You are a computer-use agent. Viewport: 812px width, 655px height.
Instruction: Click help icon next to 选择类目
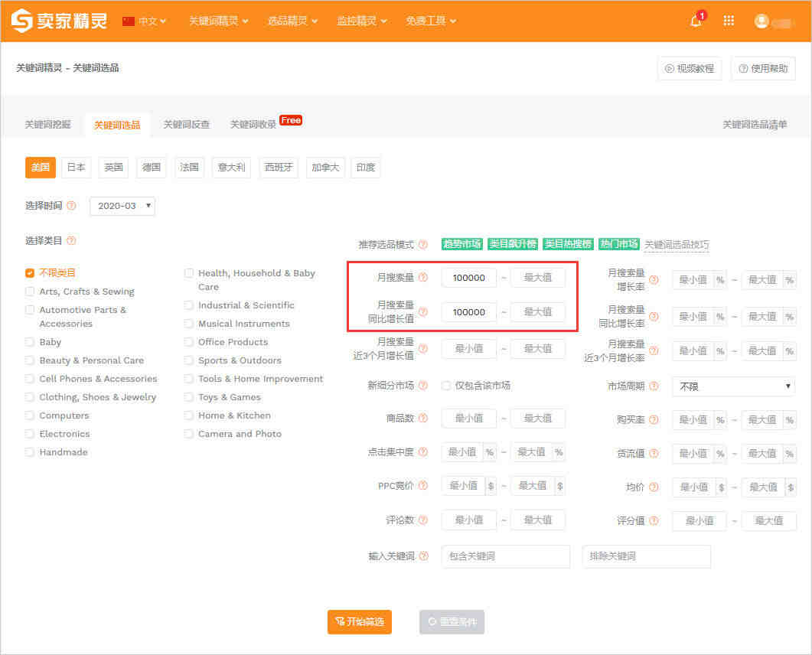(71, 240)
